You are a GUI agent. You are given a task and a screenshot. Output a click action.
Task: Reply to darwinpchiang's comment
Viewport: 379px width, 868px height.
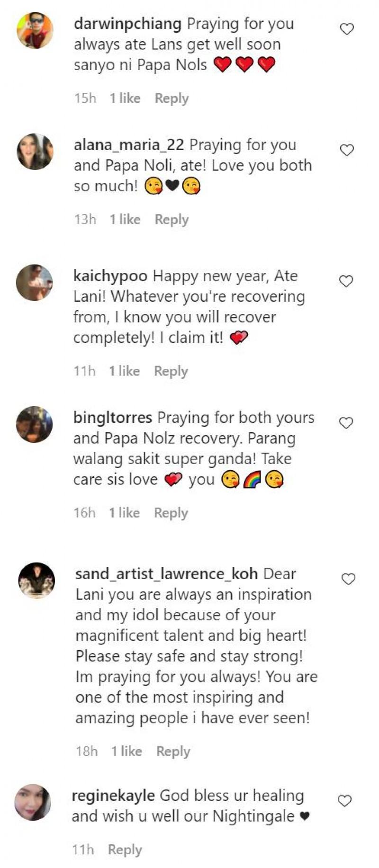click(171, 98)
